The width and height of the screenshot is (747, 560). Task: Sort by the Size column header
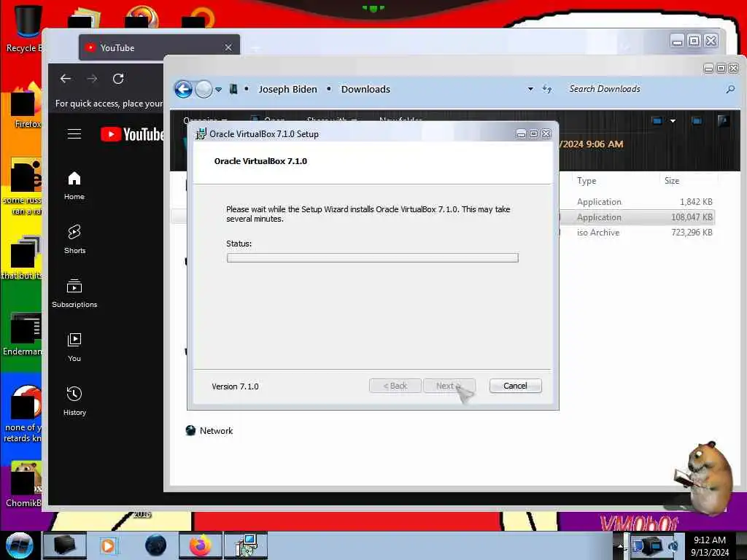672,181
